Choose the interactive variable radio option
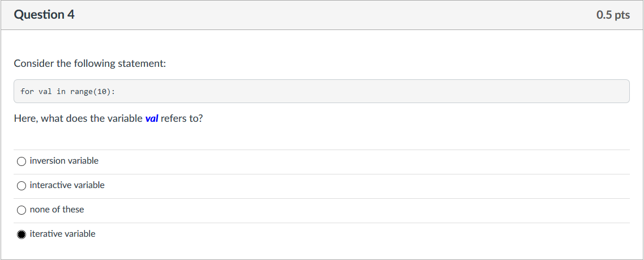This screenshot has height=260, width=644. coord(22,186)
